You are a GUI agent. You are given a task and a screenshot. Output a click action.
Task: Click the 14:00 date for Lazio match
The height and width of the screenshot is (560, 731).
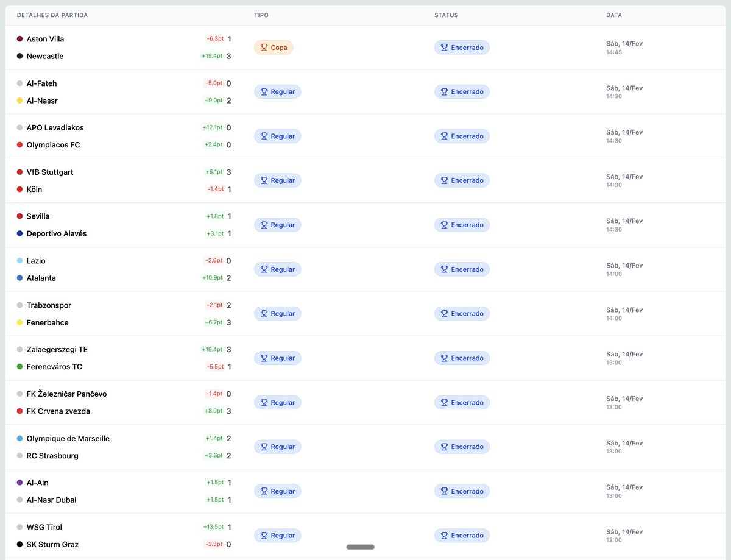[614, 274]
